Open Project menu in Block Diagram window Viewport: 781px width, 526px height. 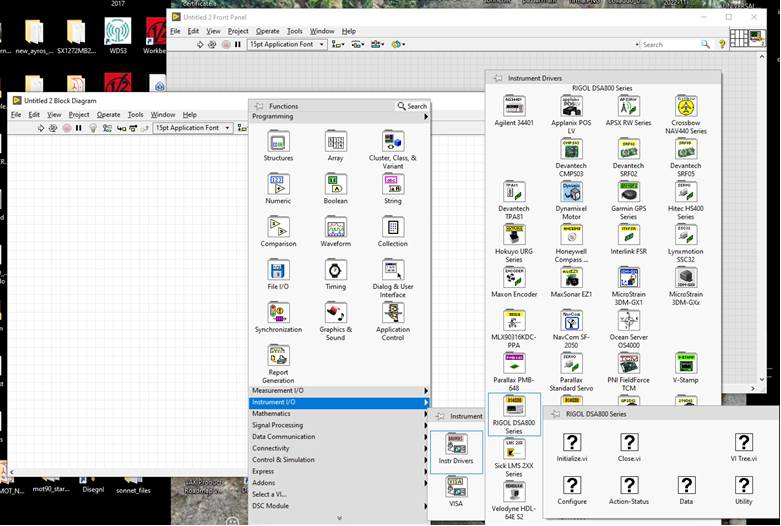tap(79, 115)
